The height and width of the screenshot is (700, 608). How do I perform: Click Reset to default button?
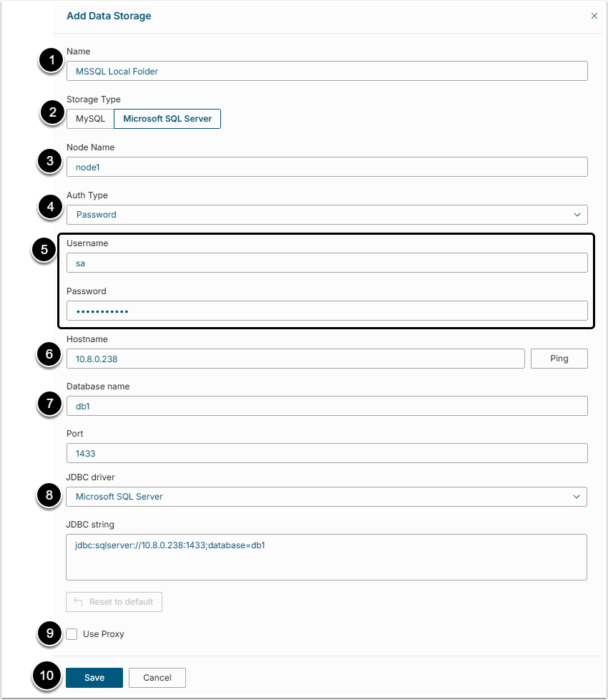click(x=114, y=602)
